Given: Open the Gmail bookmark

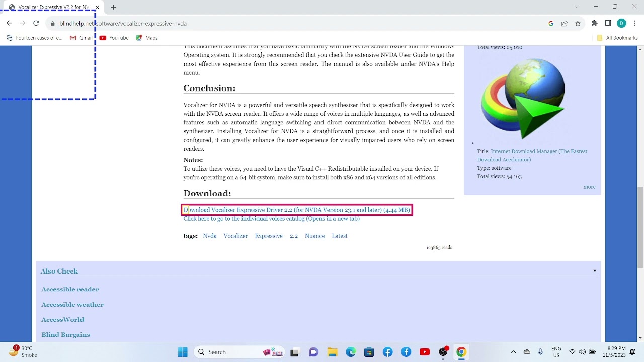Looking at the screenshot, I should tap(81, 38).
